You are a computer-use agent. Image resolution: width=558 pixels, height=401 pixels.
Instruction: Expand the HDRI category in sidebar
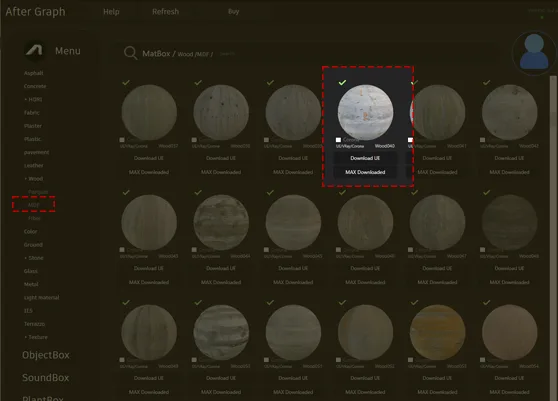[x=33, y=99]
